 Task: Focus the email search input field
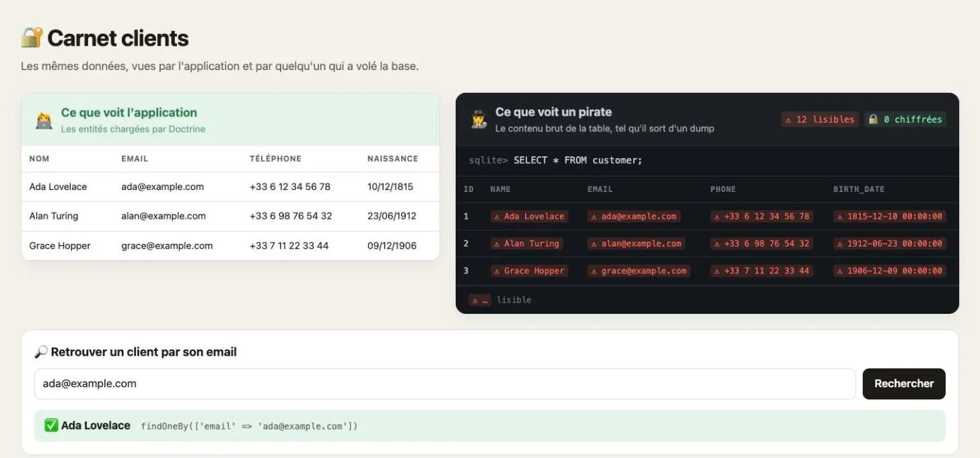coord(445,384)
